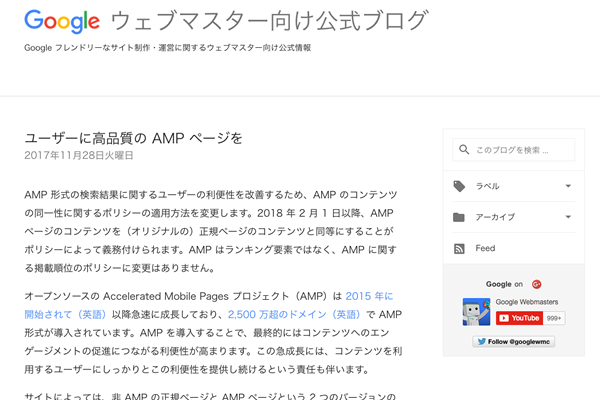Viewport: 600px width, 400px height.
Task: Click the 999+ subscriber count
Action: (554, 318)
